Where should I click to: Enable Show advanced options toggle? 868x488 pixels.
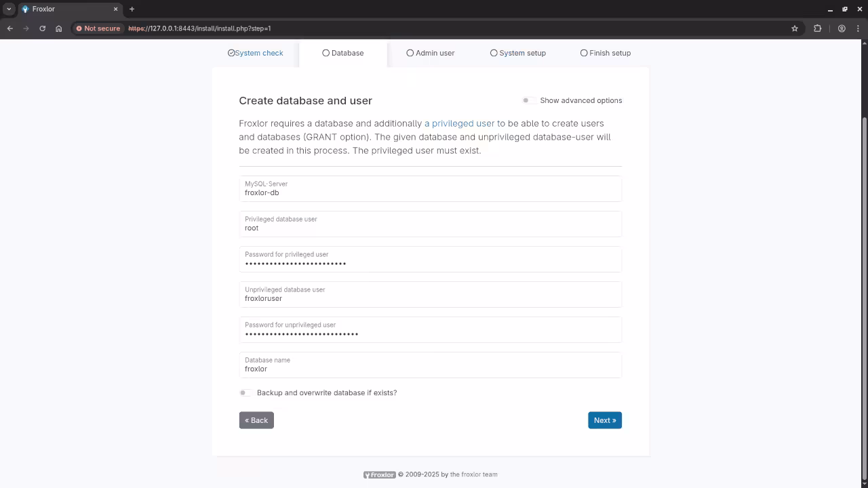(528, 100)
